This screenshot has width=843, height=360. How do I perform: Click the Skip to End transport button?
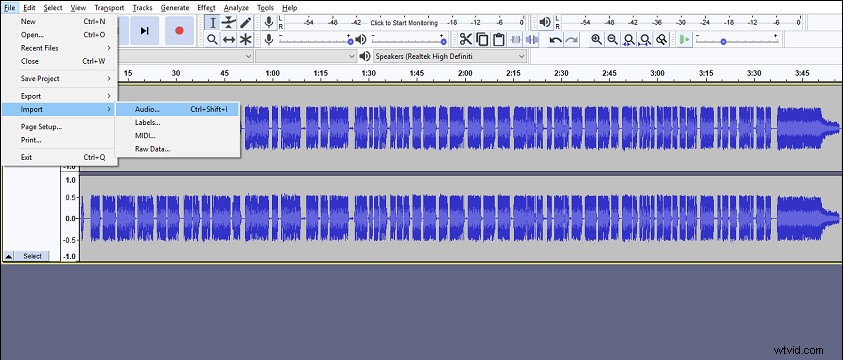(144, 31)
